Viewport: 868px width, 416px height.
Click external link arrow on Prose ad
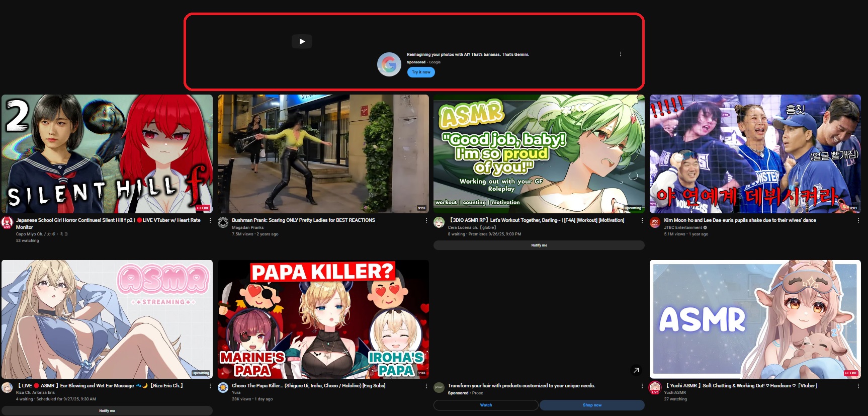[x=636, y=370]
